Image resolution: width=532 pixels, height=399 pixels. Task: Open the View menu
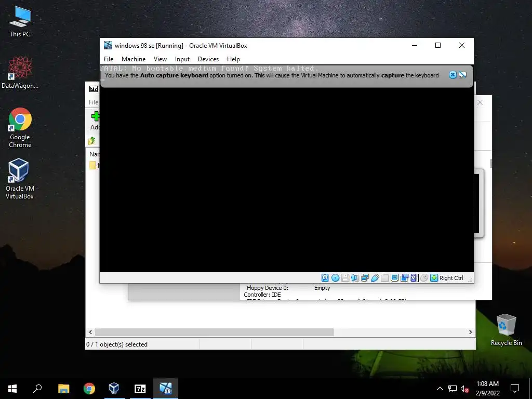point(160,59)
